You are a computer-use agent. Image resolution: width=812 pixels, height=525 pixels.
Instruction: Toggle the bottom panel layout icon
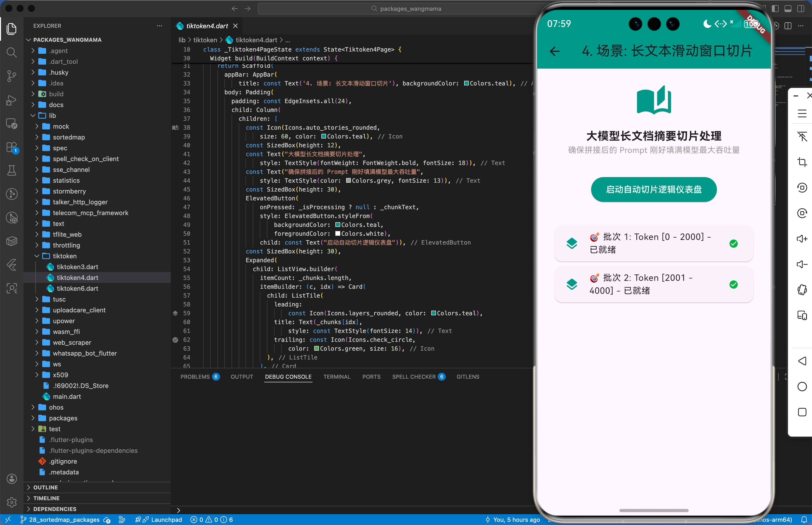point(788,9)
